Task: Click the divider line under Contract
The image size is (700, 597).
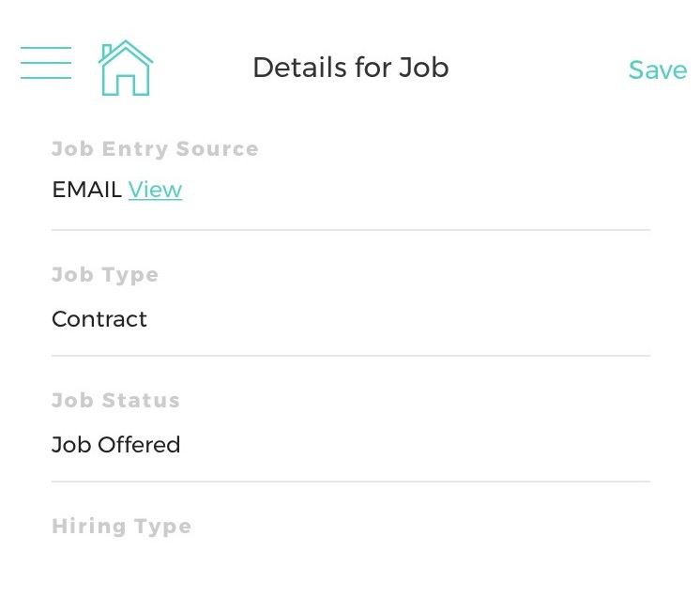Action: 350,356
